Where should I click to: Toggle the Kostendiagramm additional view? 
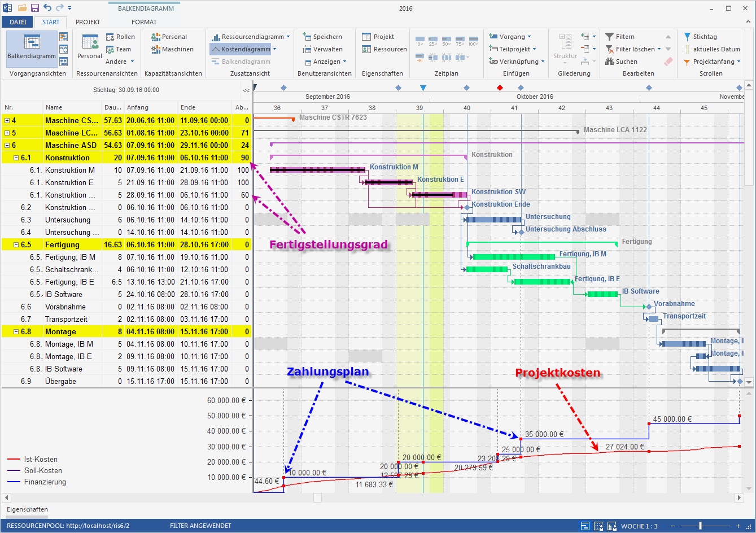pos(241,49)
